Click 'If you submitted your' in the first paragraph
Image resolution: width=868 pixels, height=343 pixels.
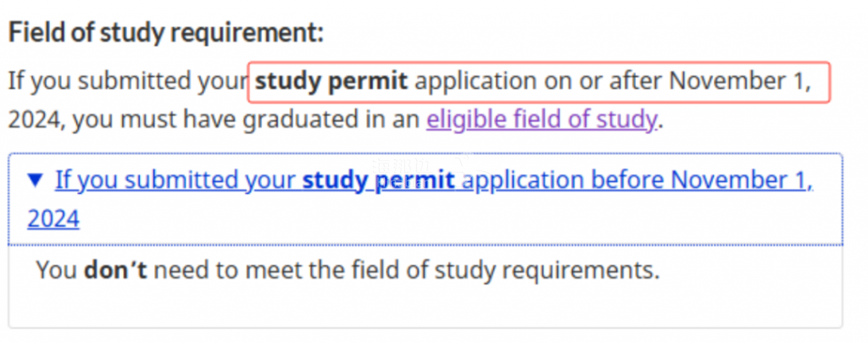127,81
